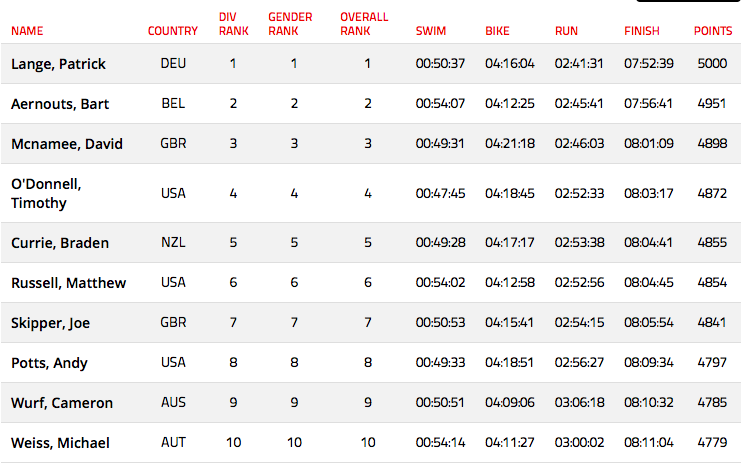Sort the table by NAME column header

click(27, 31)
